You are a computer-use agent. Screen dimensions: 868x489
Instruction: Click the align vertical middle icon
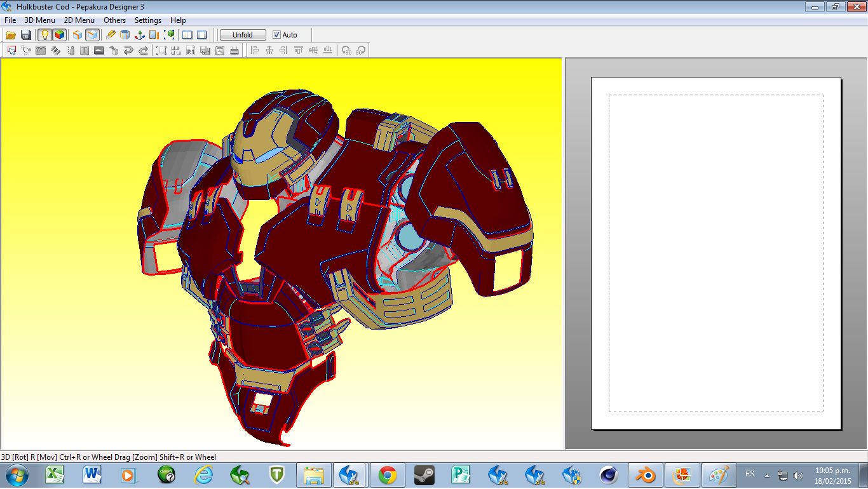click(313, 50)
